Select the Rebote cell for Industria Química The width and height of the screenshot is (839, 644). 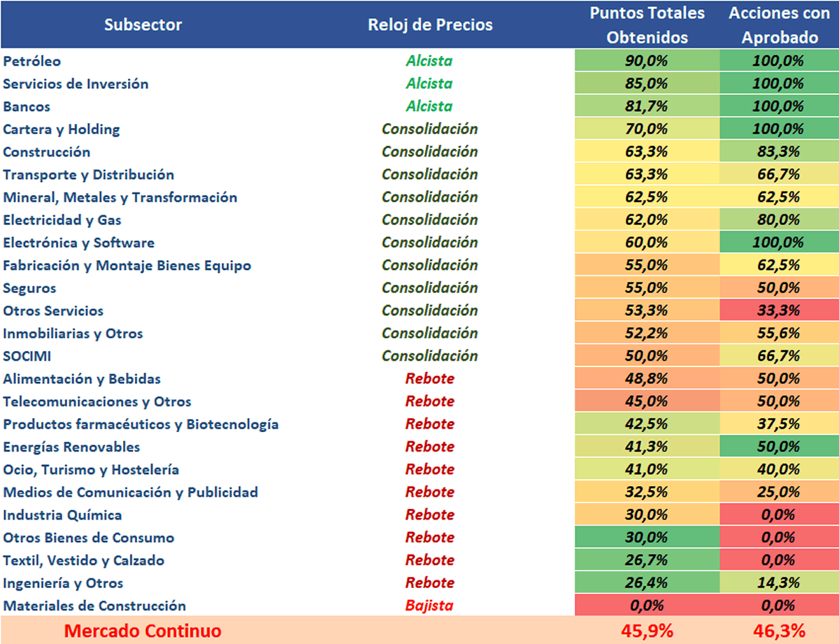(429, 515)
